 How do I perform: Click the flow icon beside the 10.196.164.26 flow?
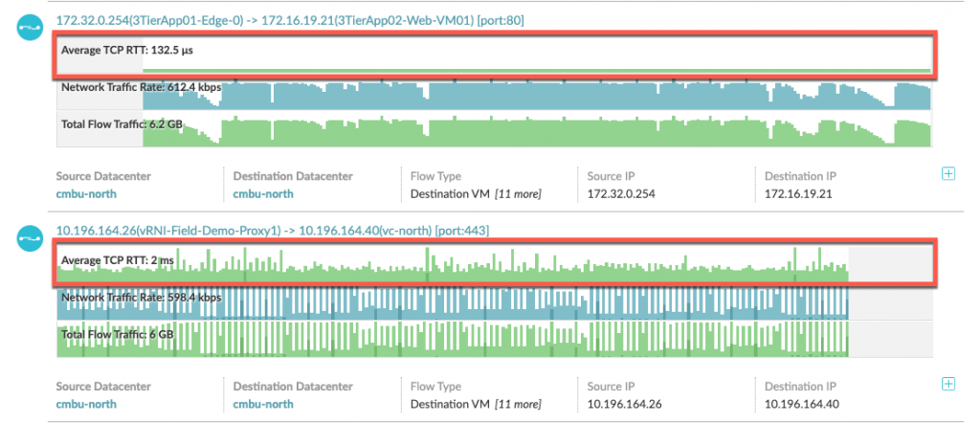29,236
